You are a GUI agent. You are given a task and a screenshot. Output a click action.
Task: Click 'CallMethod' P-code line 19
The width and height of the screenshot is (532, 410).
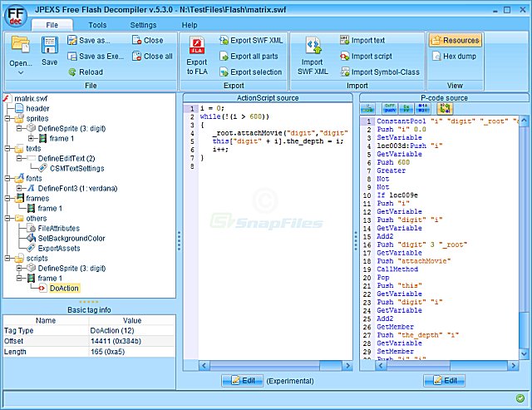(397, 269)
